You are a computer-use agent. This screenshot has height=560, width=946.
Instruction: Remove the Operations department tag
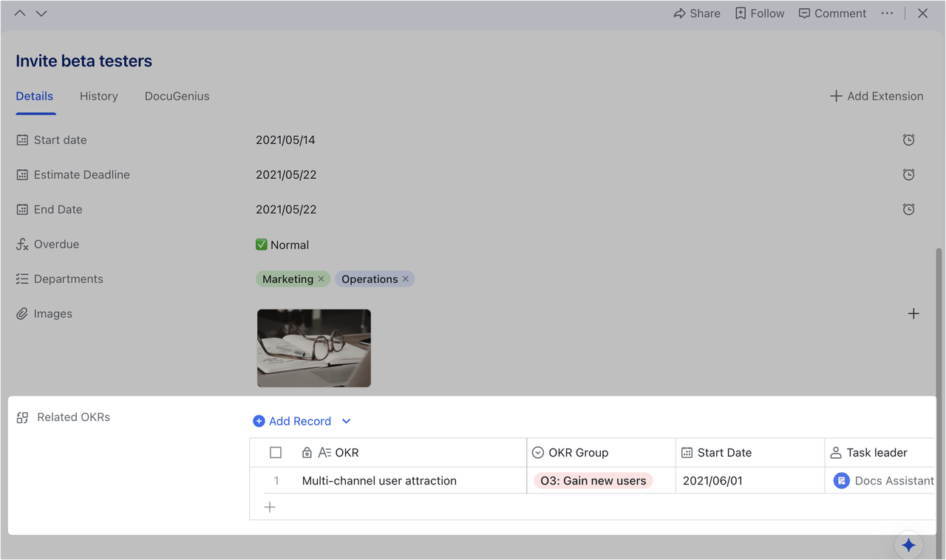(x=405, y=279)
